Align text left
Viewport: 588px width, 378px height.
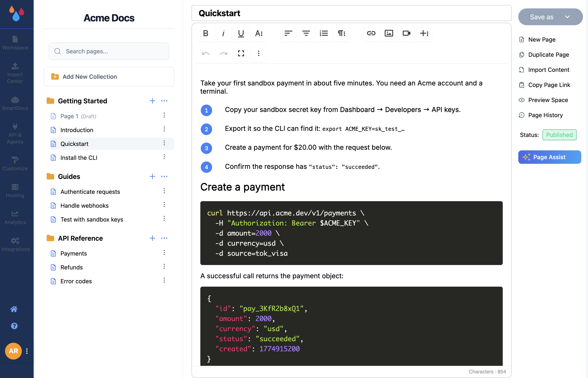point(288,33)
